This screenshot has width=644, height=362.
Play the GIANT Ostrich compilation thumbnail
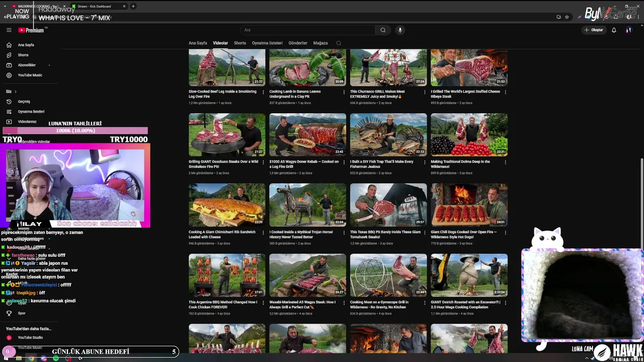pos(469,275)
